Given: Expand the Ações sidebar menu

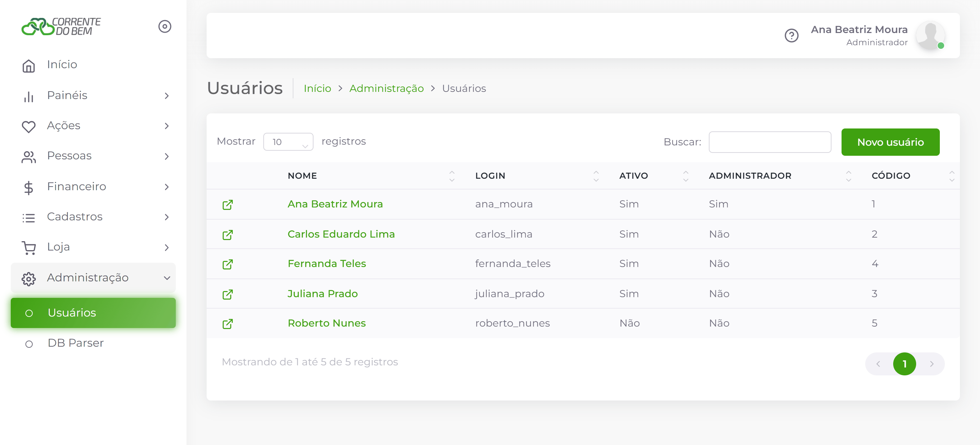Looking at the screenshot, I should 93,126.
